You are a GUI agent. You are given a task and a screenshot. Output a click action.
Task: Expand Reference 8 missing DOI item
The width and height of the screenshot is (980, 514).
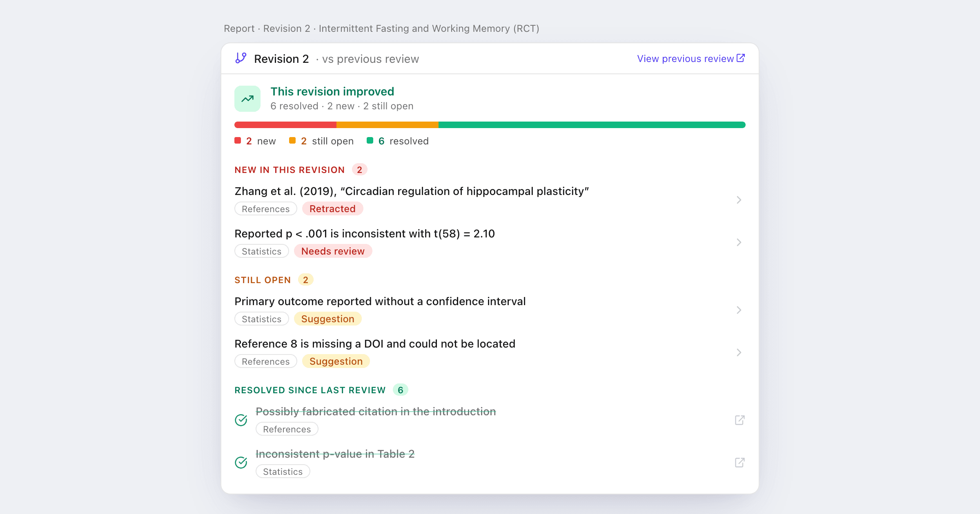[x=739, y=352]
